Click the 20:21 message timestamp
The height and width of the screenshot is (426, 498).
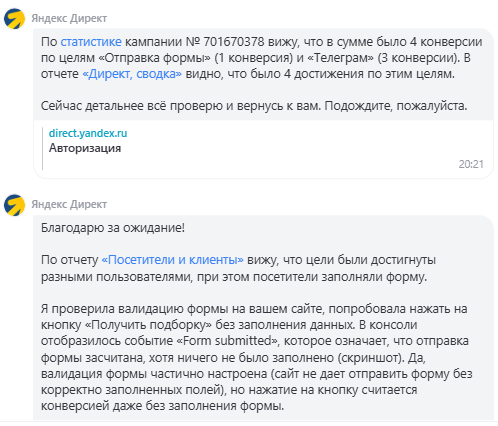point(471,164)
